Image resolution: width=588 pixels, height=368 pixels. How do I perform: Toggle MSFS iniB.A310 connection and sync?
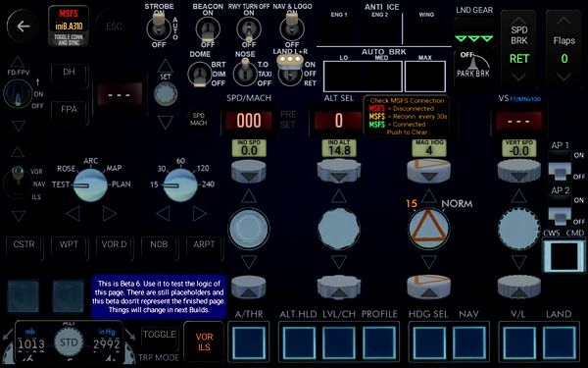tap(69, 26)
